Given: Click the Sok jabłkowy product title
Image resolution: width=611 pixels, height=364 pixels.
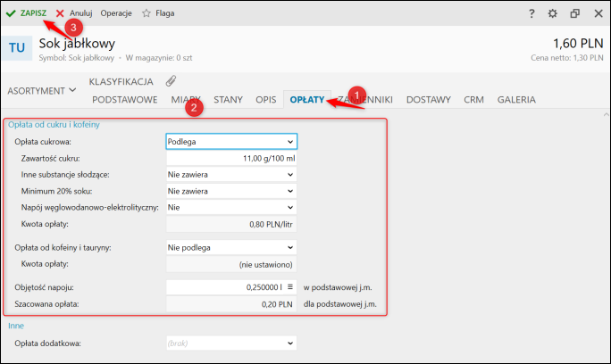Looking at the screenshot, I should pos(77,44).
